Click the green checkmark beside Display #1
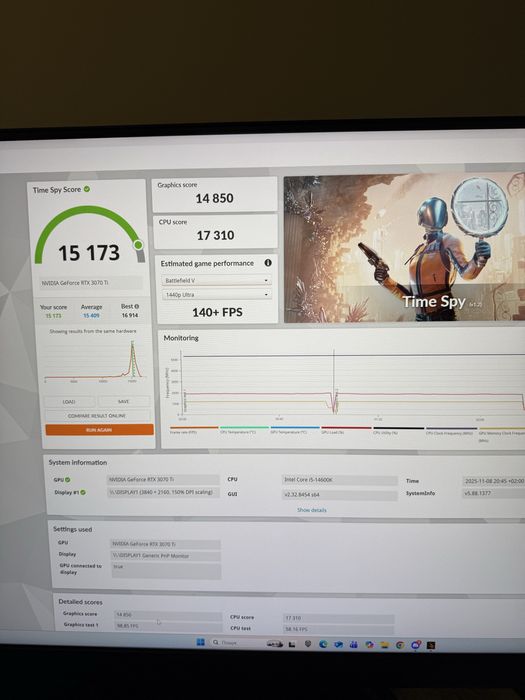 pos(83,492)
